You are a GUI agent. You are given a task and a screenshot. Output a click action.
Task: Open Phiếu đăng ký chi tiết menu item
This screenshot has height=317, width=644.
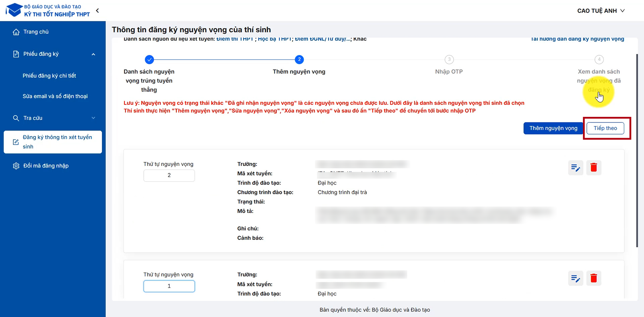[x=49, y=76]
